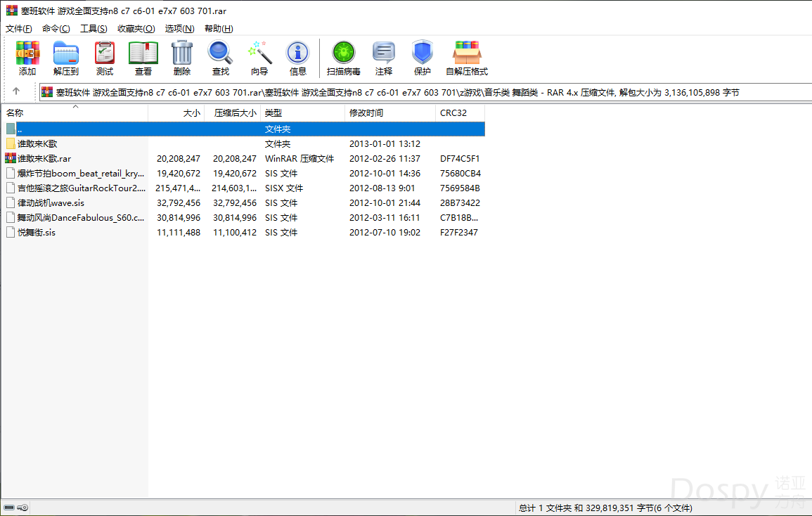
Task: Click the 保护 (Protect) shield icon
Action: 423,58
